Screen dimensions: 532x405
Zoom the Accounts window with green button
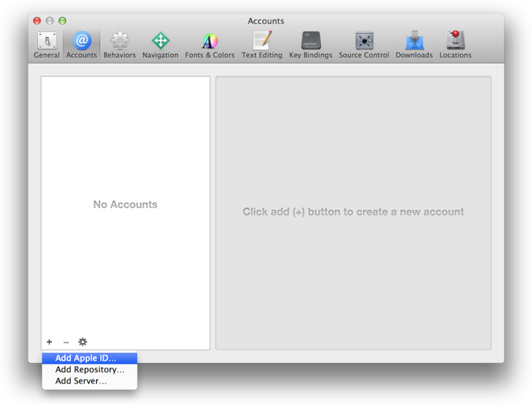click(x=63, y=21)
